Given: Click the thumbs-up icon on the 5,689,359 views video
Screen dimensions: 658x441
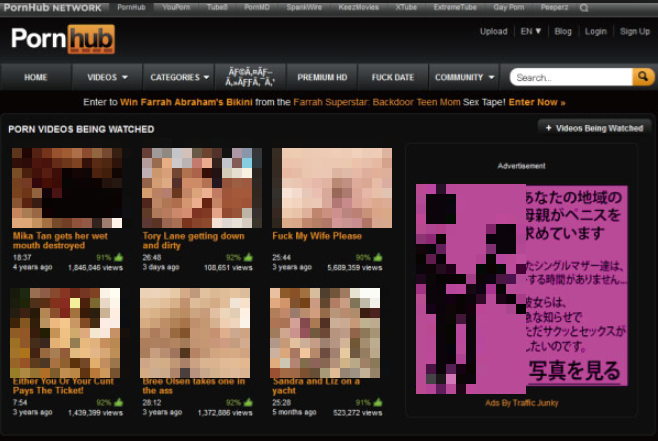Looking at the screenshot, I should coord(378,257).
